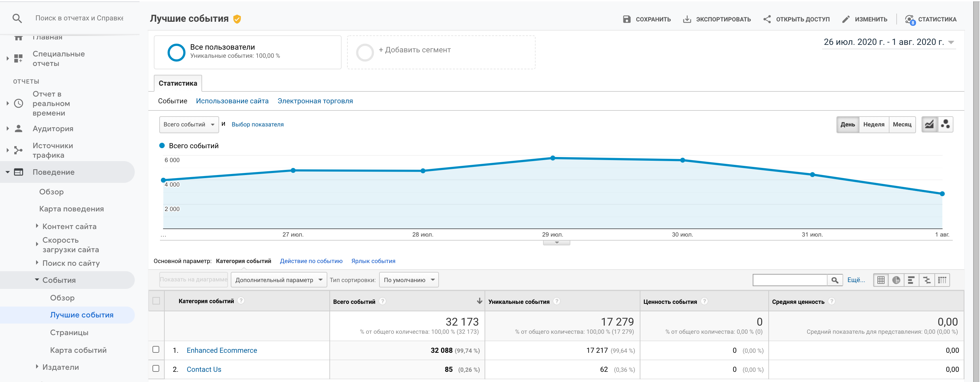Image resolution: width=980 pixels, height=382 pixels.
Task: Select the Событие sub-tab
Action: coord(172,101)
